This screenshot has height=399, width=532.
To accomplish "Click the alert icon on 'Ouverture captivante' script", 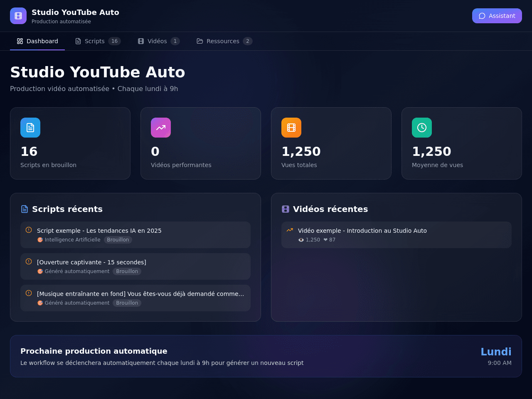I will click(x=29, y=261).
